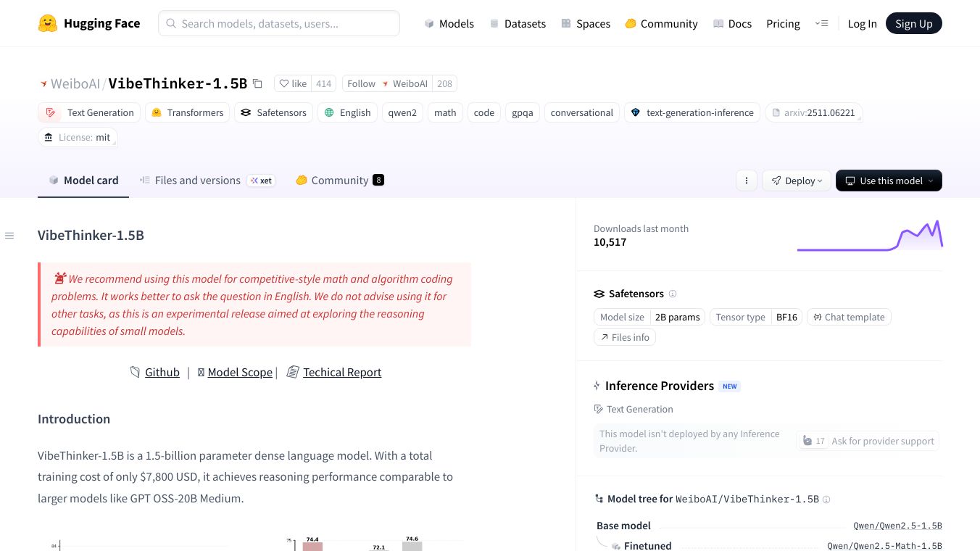Image resolution: width=980 pixels, height=551 pixels.
Task: Open table of contents sidebar icon
Action: point(9,236)
